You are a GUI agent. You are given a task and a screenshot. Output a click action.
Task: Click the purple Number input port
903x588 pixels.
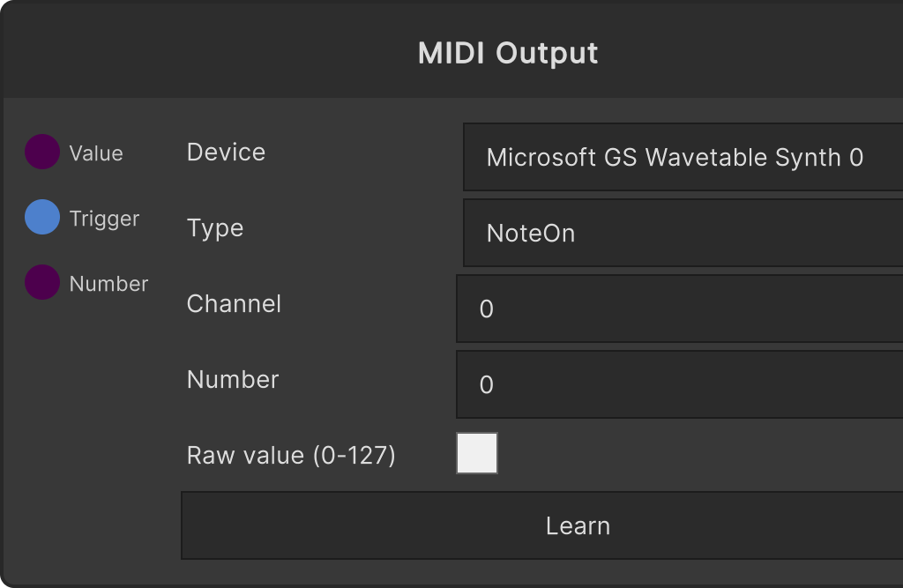[42, 282]
